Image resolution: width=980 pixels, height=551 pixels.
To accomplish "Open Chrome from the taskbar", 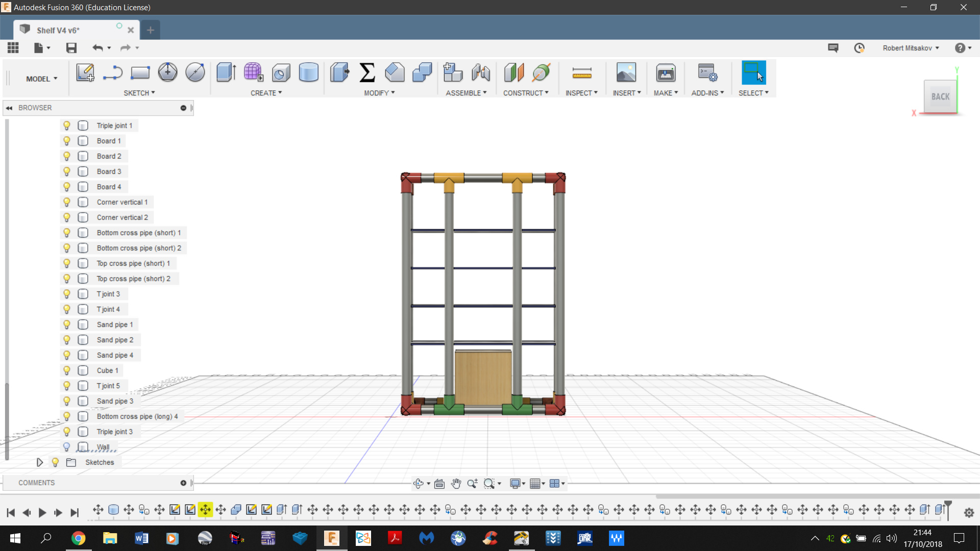I will [x=78, y=538].
